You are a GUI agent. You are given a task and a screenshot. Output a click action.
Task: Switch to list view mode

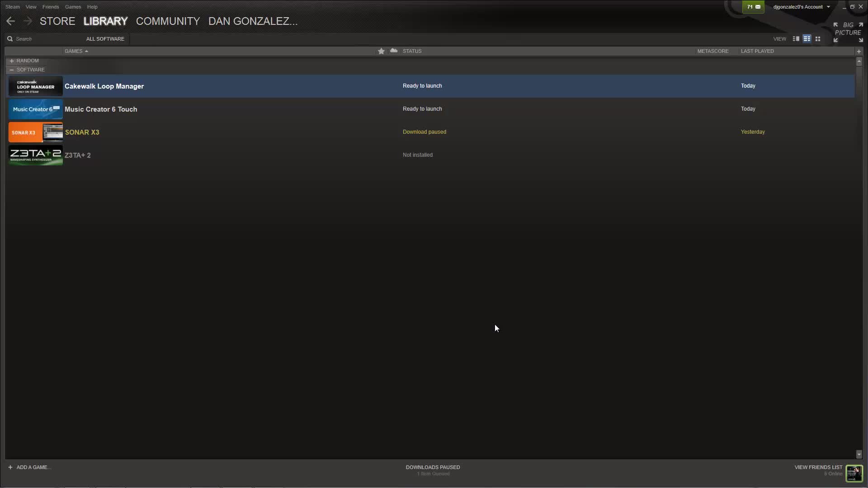pyautogui.click(x=807, y=39)
